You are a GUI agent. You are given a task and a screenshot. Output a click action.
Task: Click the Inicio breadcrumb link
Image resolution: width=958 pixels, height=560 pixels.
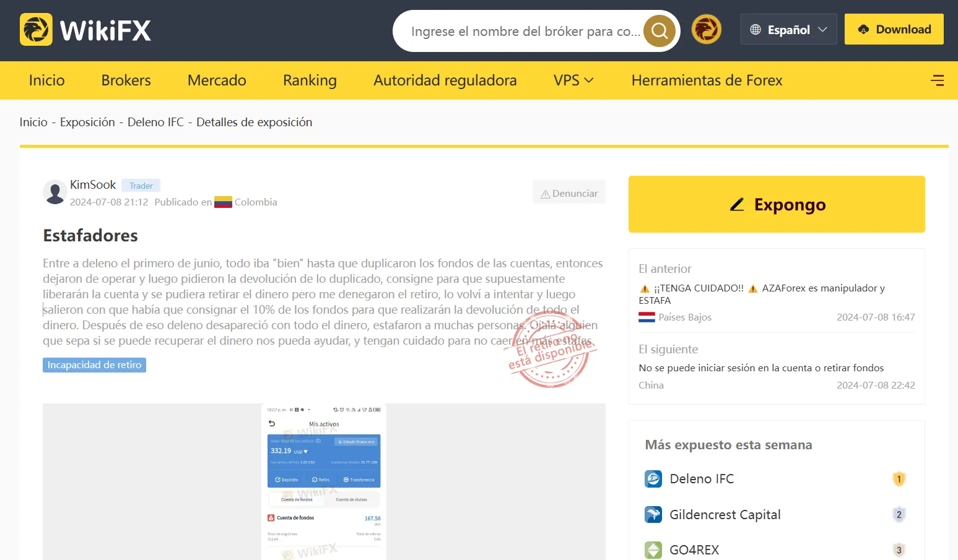(x=33, y=123)
